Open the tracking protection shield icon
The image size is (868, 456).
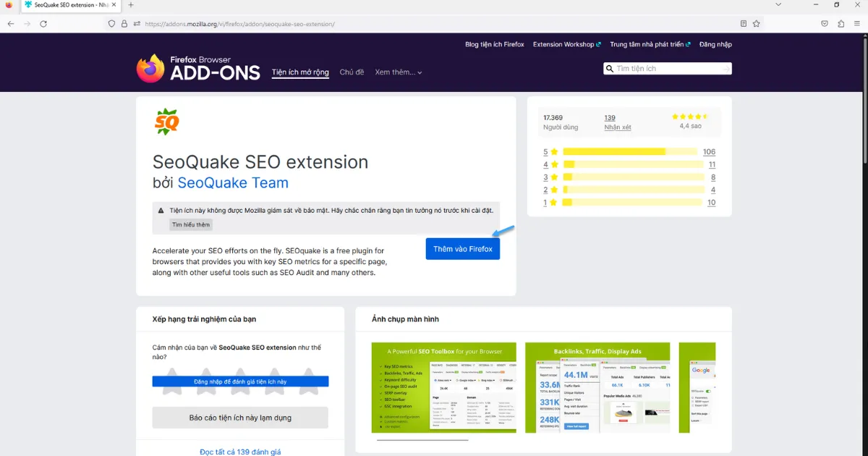pyautogui.click(x=111, y=23)
